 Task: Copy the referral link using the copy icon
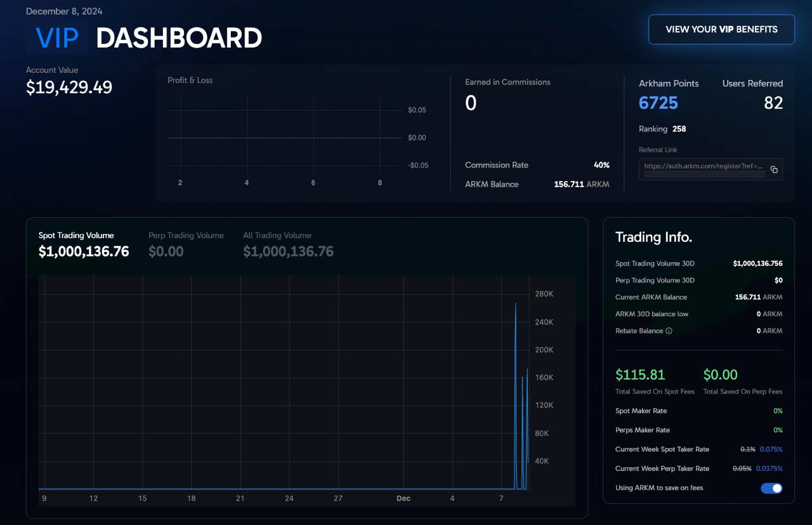click(x=774, y=169)
